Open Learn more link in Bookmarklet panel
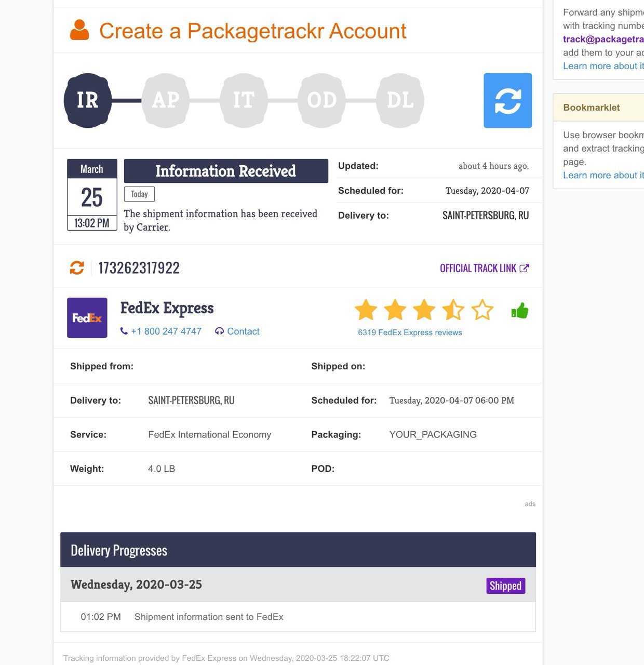Image resolution: width=644 pixels, height=665 pixels. coord(603,175)
